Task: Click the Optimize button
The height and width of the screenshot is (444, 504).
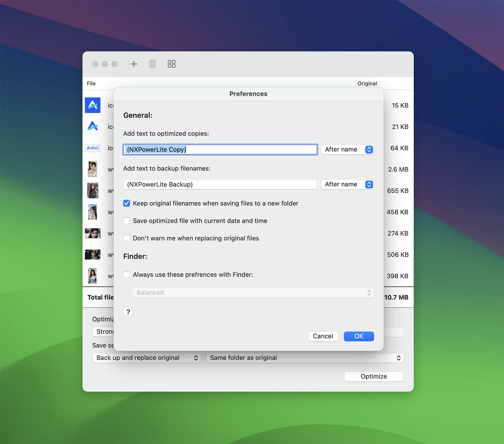Action: pos(374,376)
